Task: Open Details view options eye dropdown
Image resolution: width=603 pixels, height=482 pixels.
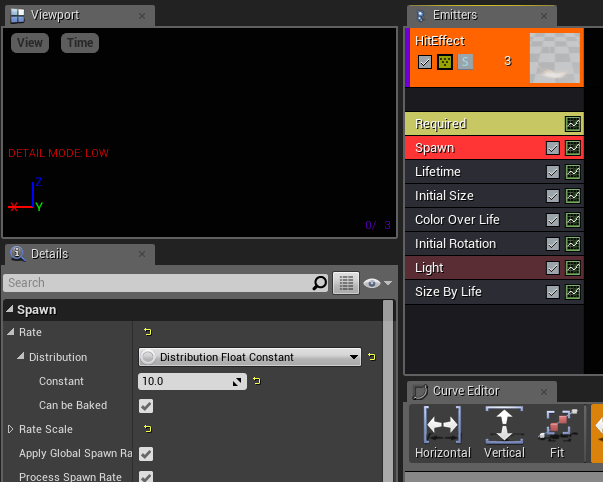Action: pos(377,283)
